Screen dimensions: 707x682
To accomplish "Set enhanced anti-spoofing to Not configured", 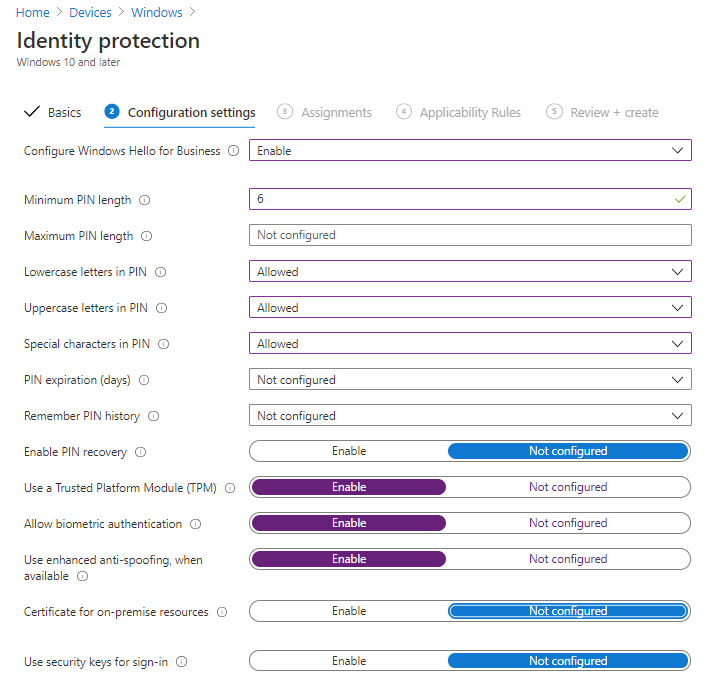I will click(x=567, y=559).
